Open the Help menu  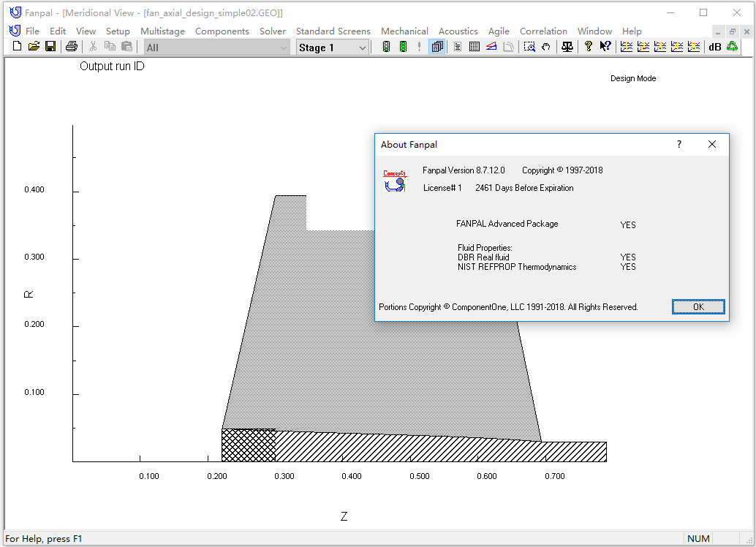(632, 31)
